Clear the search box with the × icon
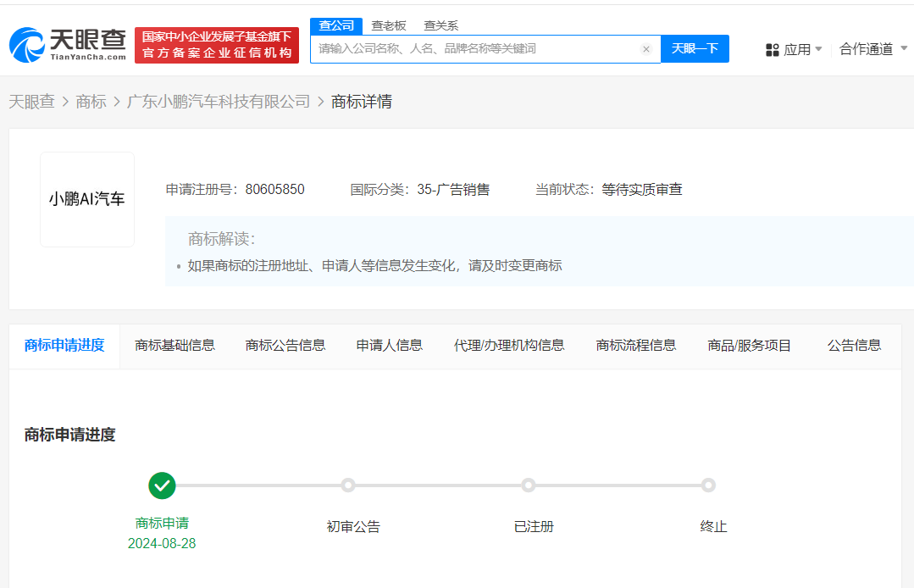 [x=646, y=48]
